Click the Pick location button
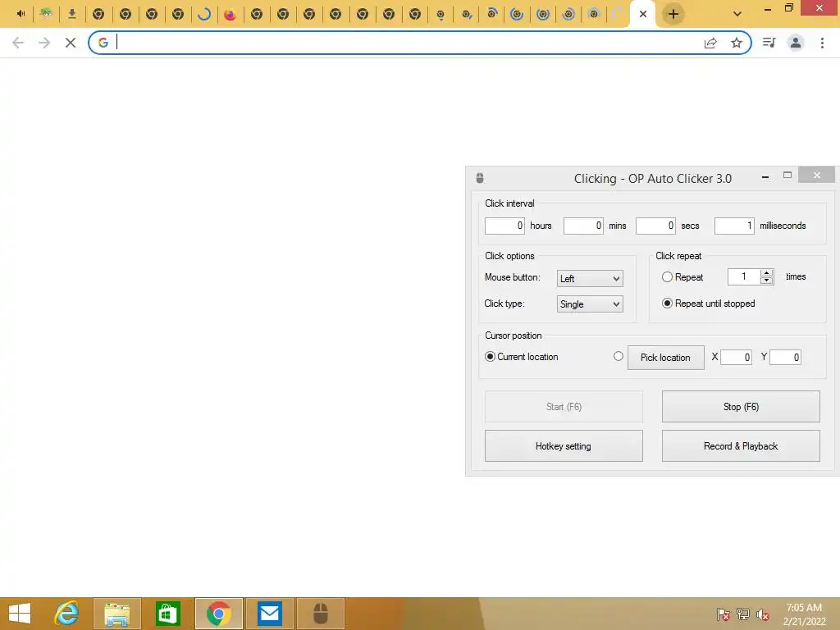The width and height of the screenshot is (840, 630). (x=666, y=358)
